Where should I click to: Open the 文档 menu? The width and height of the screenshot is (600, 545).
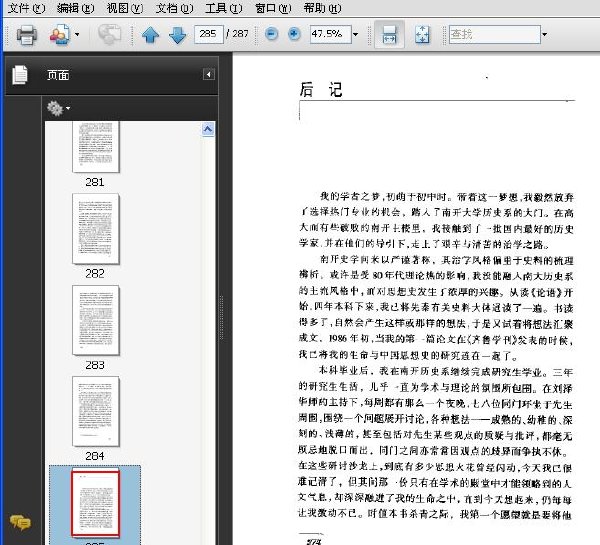coord(174,8)
